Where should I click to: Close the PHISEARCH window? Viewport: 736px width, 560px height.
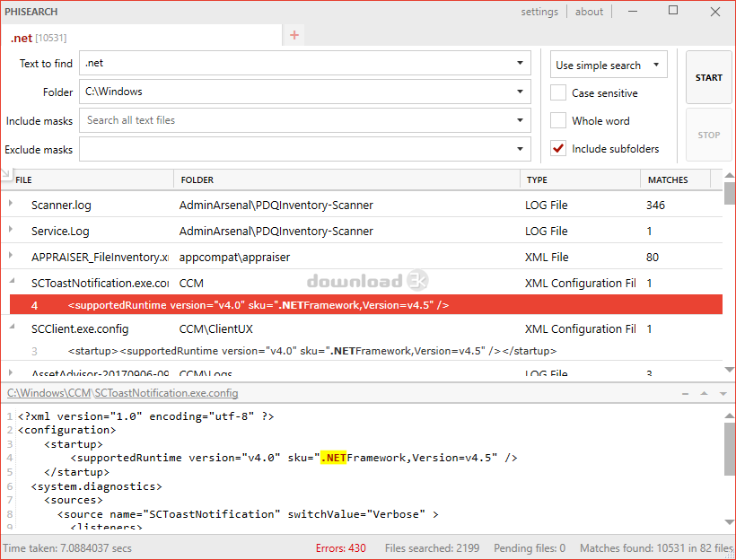click(714, 12)
